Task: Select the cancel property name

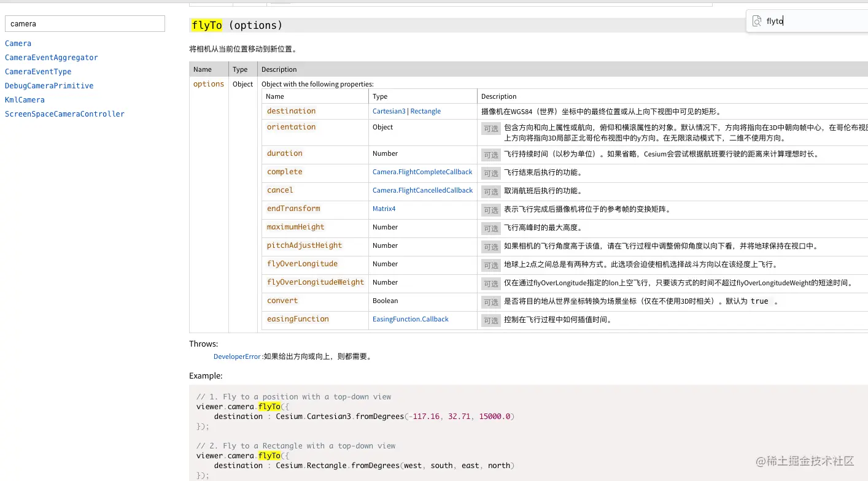Action: [280, 190]
